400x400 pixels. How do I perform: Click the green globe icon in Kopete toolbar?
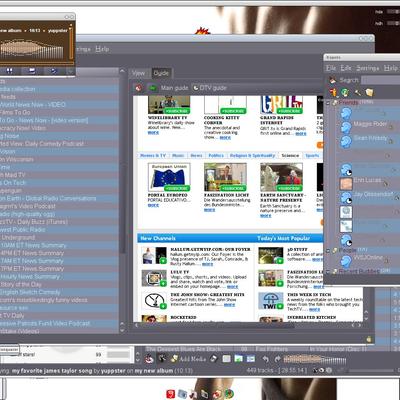345,92
